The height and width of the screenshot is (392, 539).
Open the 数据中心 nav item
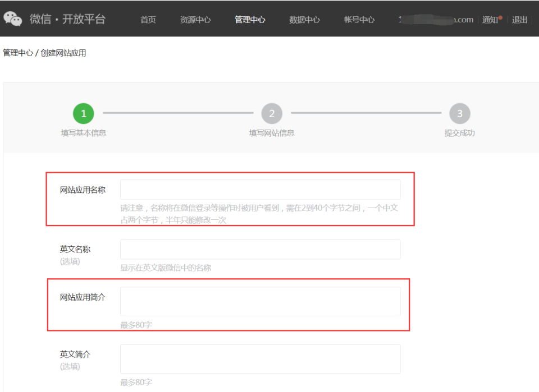304,20
